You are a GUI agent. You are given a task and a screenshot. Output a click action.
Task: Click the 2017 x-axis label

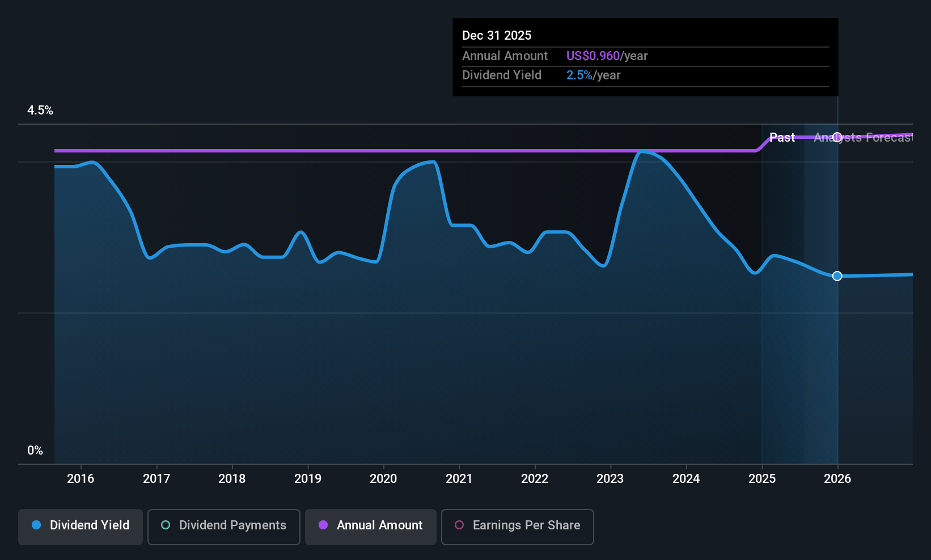pos(156,478)
